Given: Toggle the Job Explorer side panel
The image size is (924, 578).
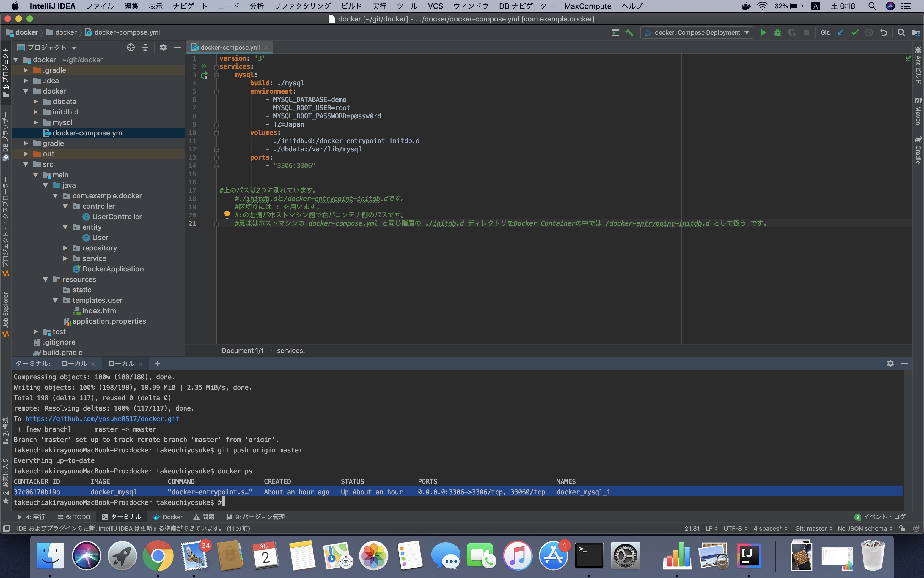Looking at the screenshot, I should point(6,314).
